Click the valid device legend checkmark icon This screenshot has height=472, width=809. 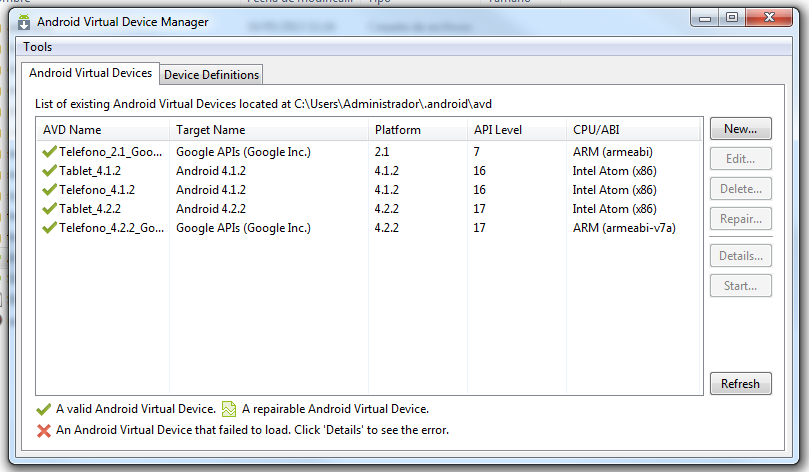[43, 410]
